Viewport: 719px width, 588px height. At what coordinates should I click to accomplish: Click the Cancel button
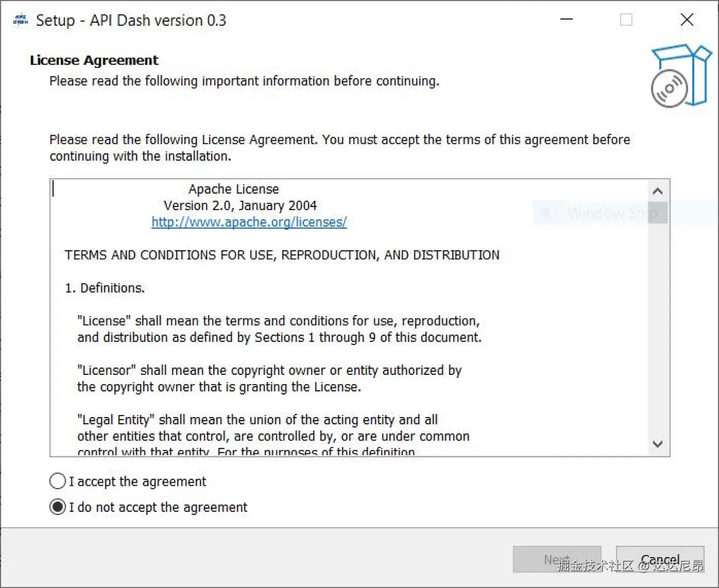coord(660,559)
